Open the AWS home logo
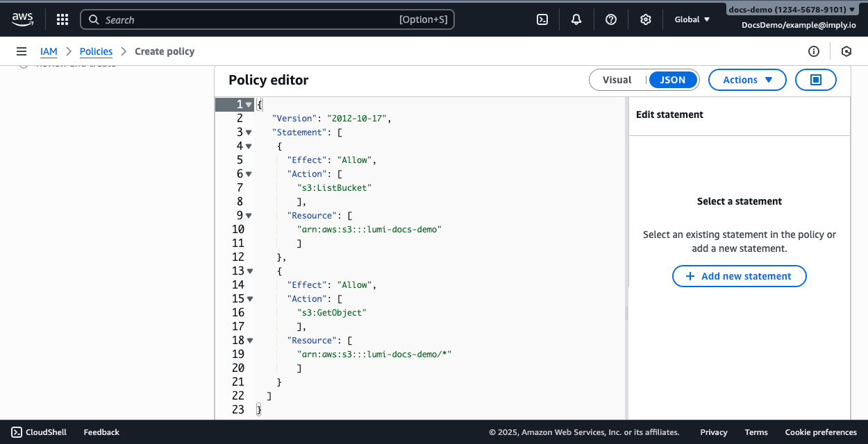The image size is (868, 444). (22, 19)
